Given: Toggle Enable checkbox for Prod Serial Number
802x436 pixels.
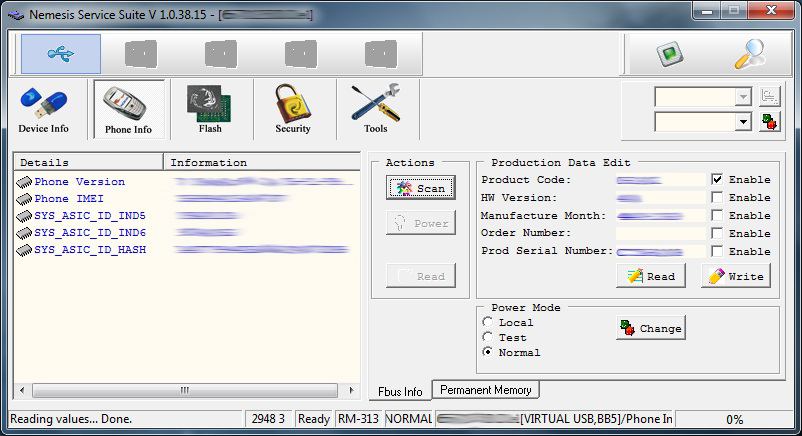Looking at the screenshot, I should pos(717,251).
